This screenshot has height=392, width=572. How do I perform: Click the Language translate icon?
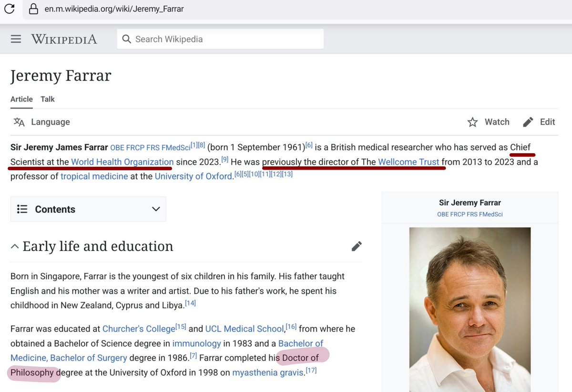(19, 122)
